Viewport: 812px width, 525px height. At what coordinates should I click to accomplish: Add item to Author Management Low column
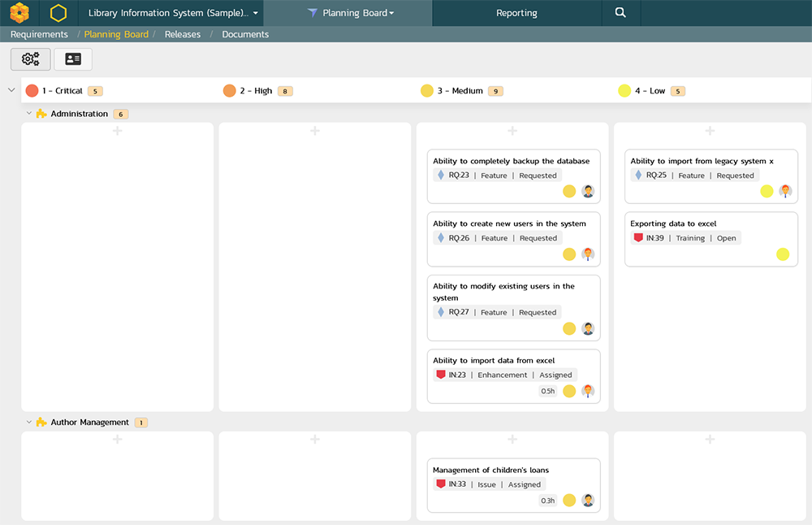pyautogui.click(x=710, y=440)
